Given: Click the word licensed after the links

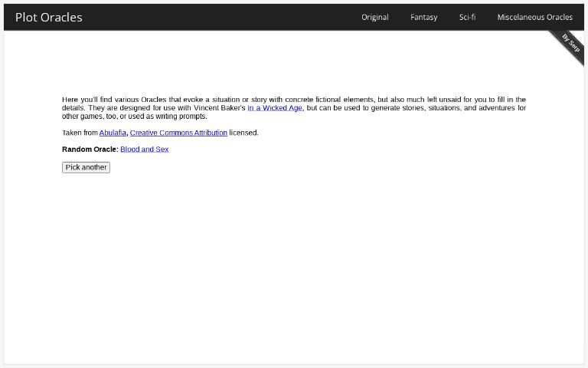Looking at the screenshot, I should coord(243,133).
